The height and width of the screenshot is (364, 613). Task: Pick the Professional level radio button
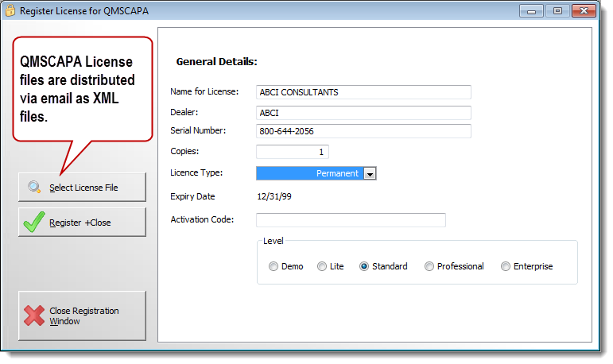[429, 266]
